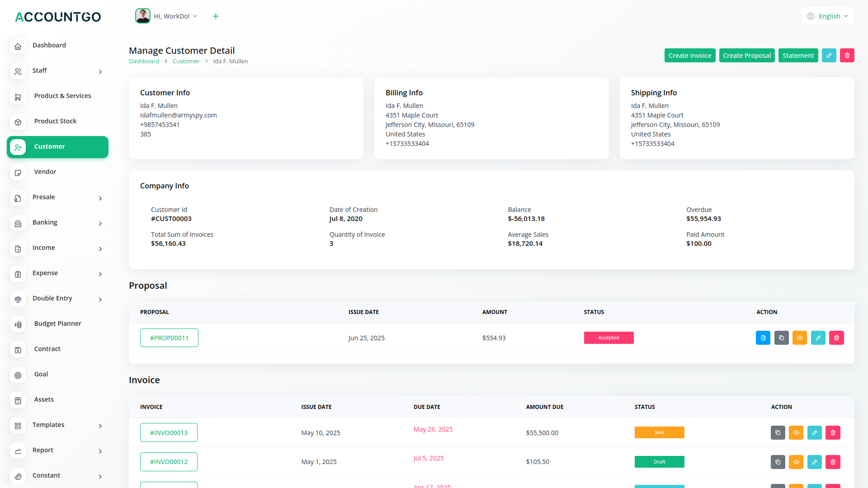The width and height of the screenshot is (868, 488).
Task: Click the red Accepted status badge
Action: [x=609, y=338]
